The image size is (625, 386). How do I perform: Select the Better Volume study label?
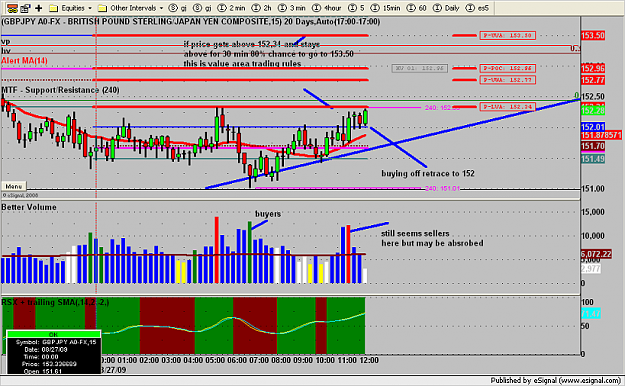pyautogui.click(x=29, y=207)
